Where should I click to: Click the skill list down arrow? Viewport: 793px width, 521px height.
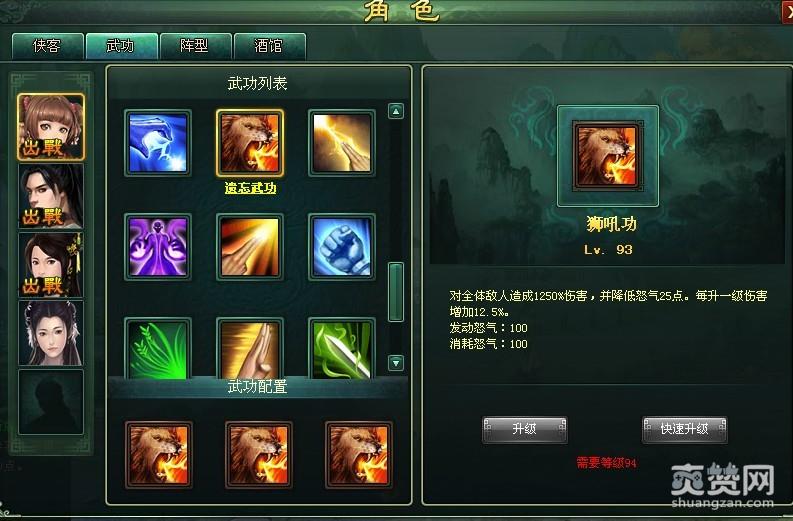point(396,363)
